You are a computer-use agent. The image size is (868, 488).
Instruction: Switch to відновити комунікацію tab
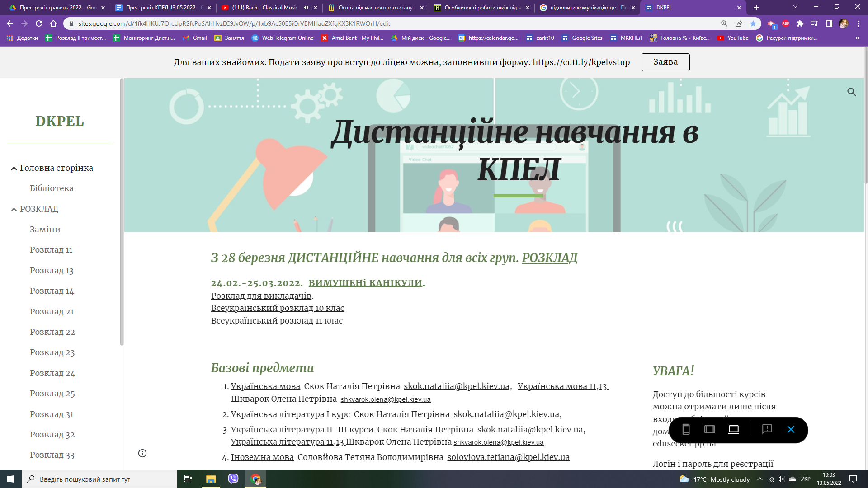click(x=588, y=8)
